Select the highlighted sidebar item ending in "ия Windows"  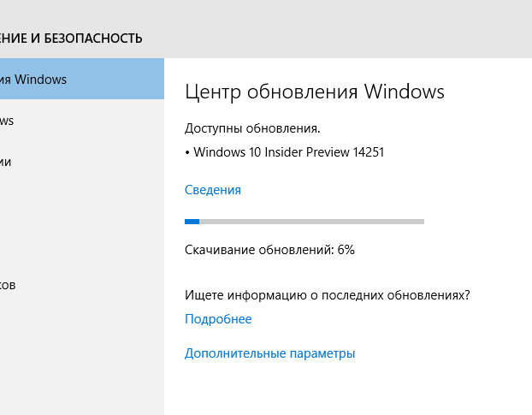(82, 79)
